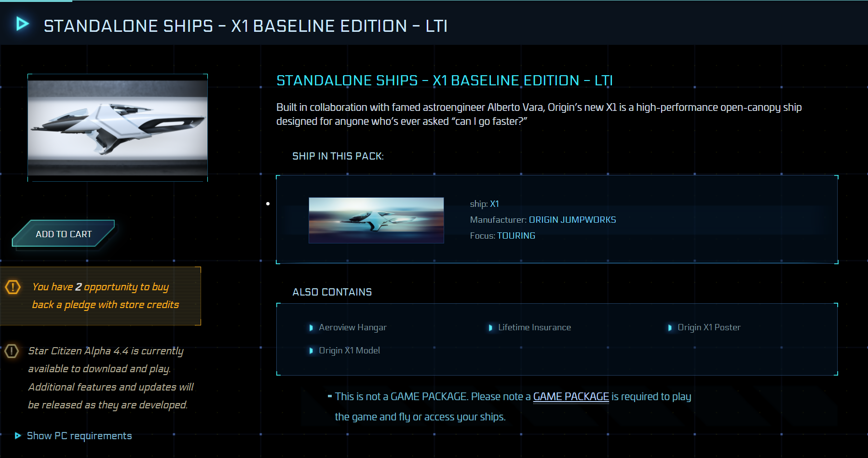The height and width of the screenshot is (458, 868).
Task: Click the Origin X1 Poster bullet icon
Action: (670, 328)
